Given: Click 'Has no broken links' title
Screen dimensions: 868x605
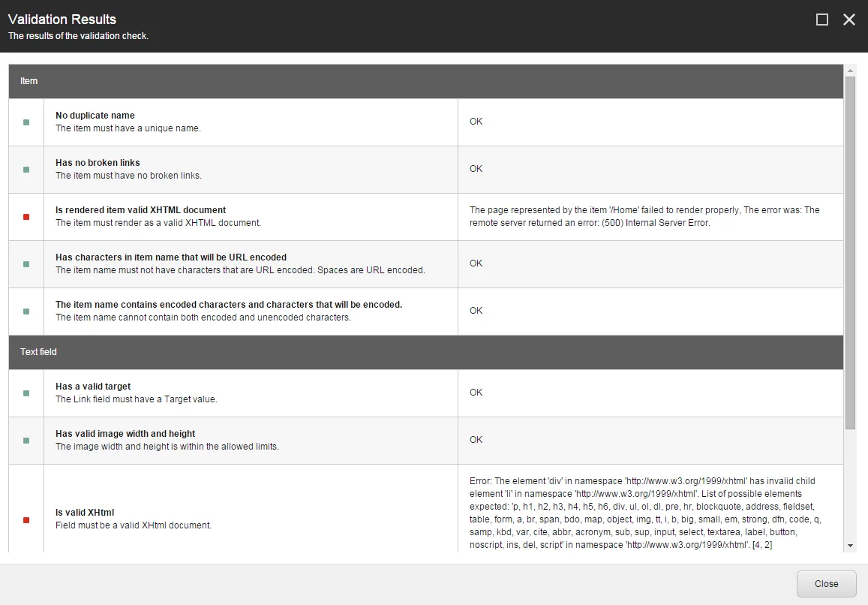Looking at the screenshot, I should pos(98,162).
